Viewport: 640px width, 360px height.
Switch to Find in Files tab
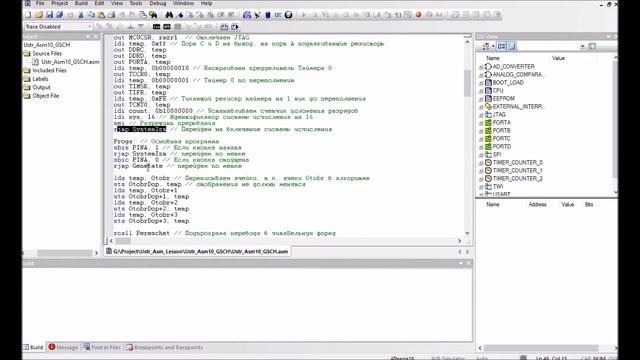point(102,347)
